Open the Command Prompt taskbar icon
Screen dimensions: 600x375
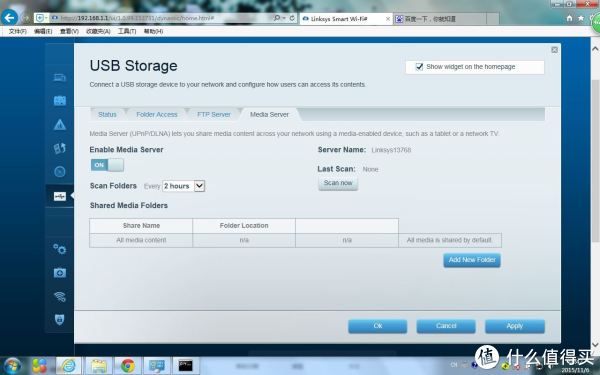point(186,366)
